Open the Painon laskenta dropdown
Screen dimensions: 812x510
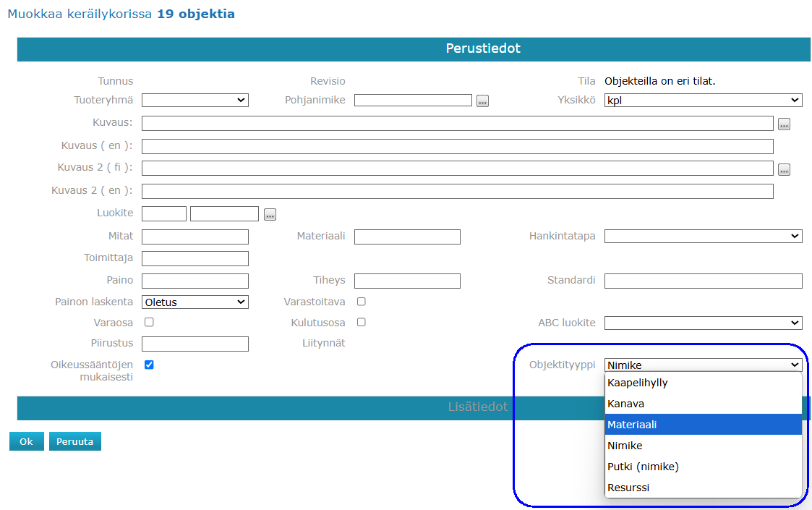click(195, 302)
